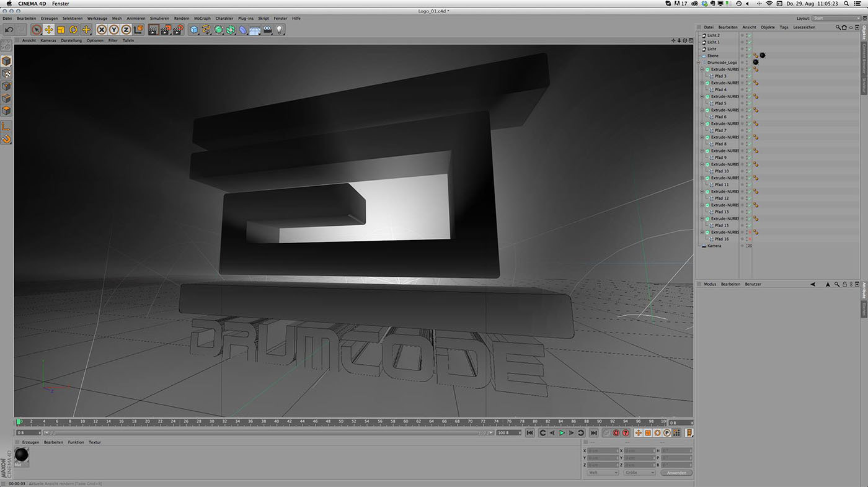Screen dimensions: 868x487
Task: Render to Picture Viewer icon
Action: coord(166,29)
